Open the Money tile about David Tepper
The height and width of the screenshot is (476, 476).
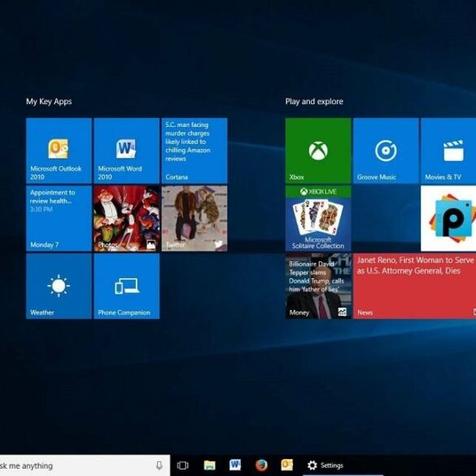pos(318,286)
